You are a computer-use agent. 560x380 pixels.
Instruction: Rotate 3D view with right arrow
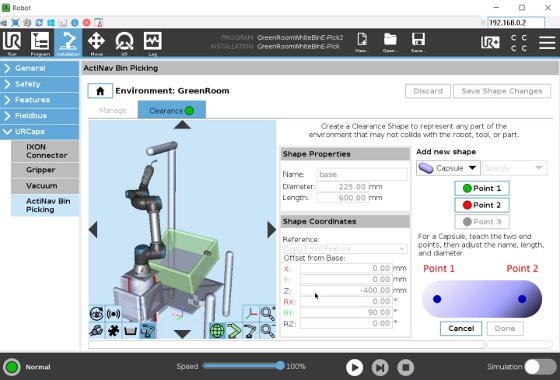(x=271, y=229)
